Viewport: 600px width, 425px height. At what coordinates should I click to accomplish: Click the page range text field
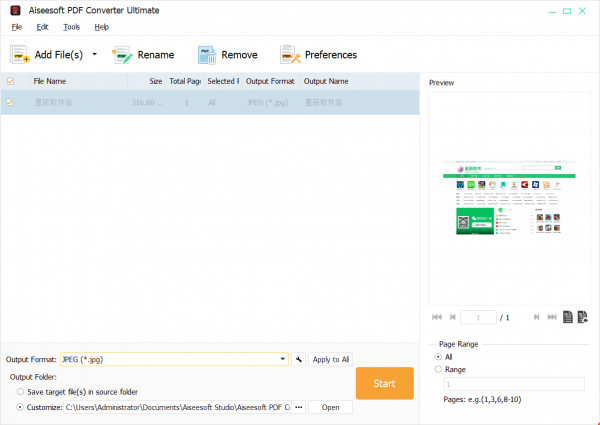tap(514, 384)
